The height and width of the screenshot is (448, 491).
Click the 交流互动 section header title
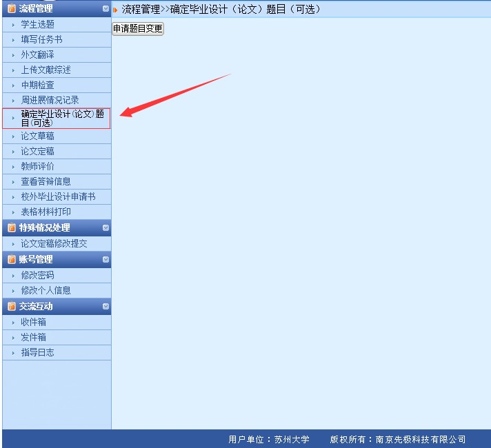[x=36, y=306]
